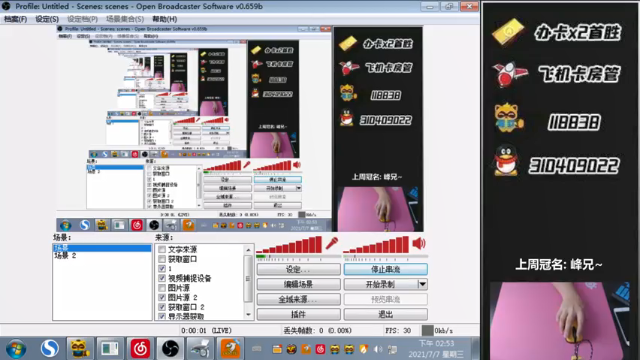This screenshot has width=640, height=360.
Task: Click 开始录制 to start recording
Action: [380, 284]
